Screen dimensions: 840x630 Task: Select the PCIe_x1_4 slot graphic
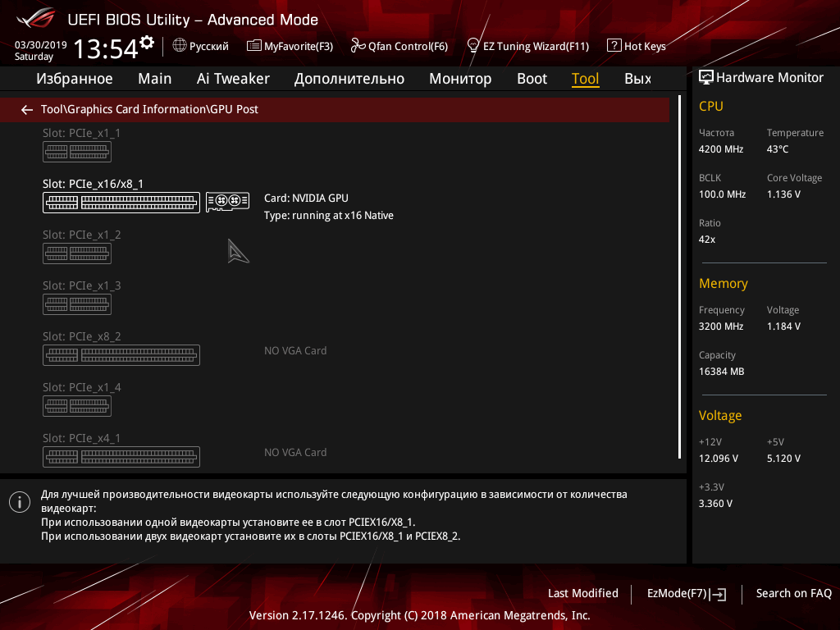pyautogui.click(x=77, y=406)
